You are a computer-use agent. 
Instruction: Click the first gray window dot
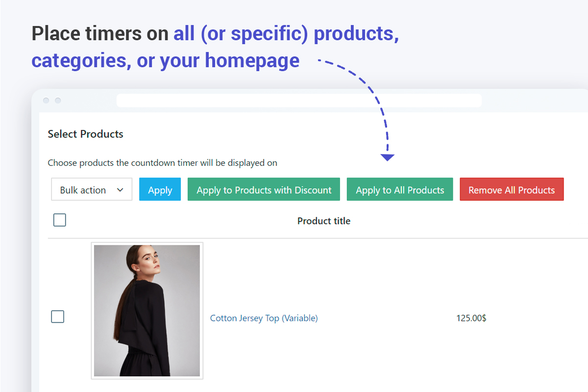pos(46,101)
